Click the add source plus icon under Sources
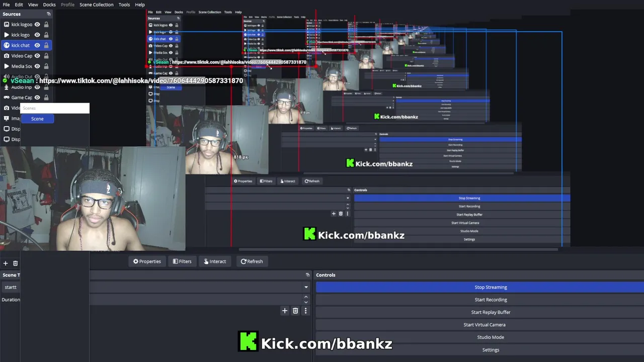The height and width of the screenshot is (362, 644). 6,263
